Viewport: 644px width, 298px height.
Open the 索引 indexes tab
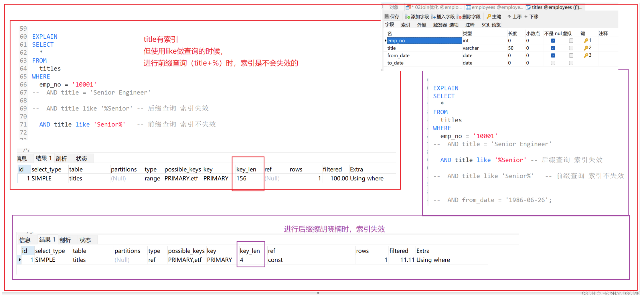point(406,25)
